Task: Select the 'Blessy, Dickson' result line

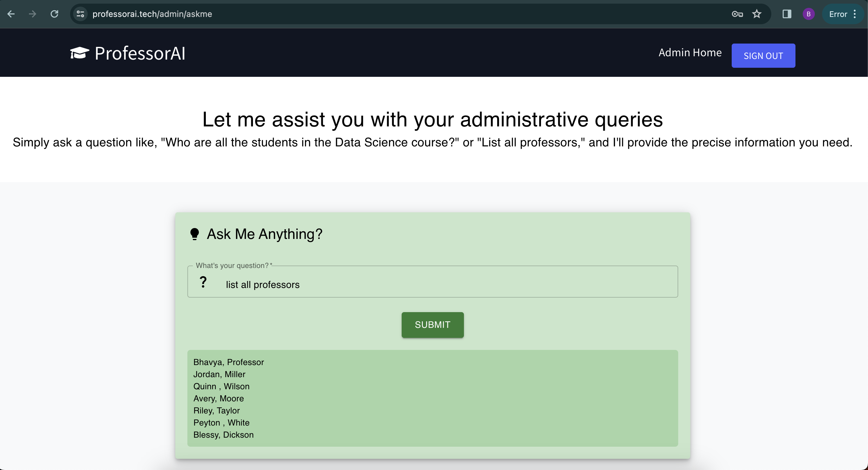Action: (223, 435)
